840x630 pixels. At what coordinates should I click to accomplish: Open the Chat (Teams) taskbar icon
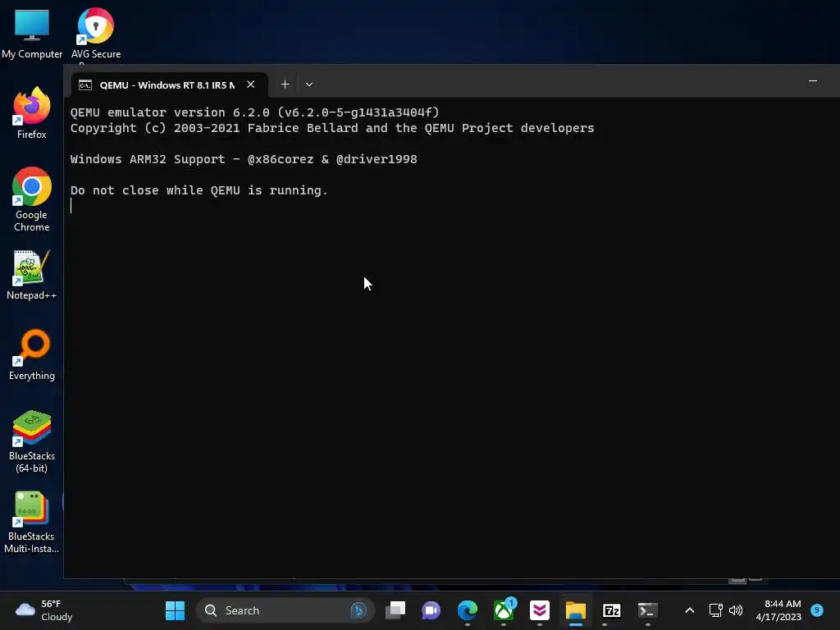pos(431,610)
